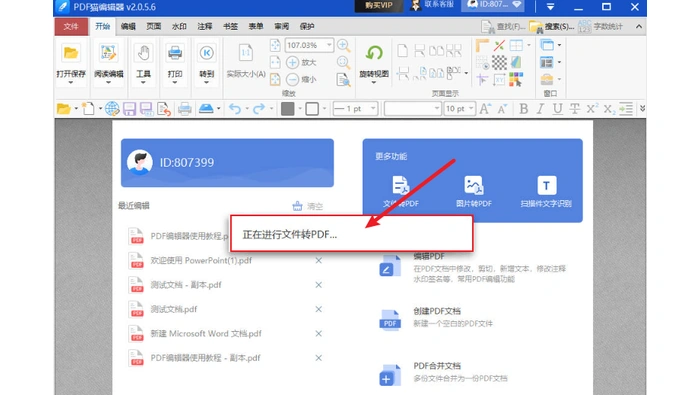Open recent file 欢迎使用 PowerPoint(1).pdf
The width and height of the screenshot is (700, 395).
point(201,261)
